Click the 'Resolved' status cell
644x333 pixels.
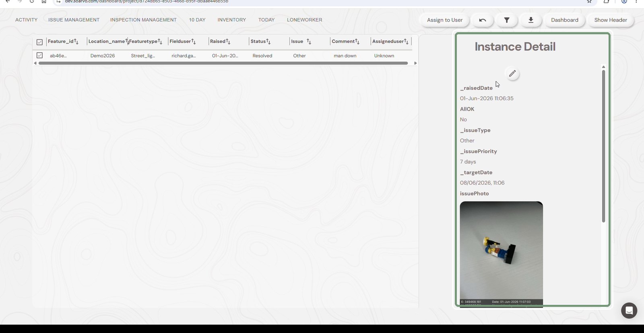(x=262, y=56)
